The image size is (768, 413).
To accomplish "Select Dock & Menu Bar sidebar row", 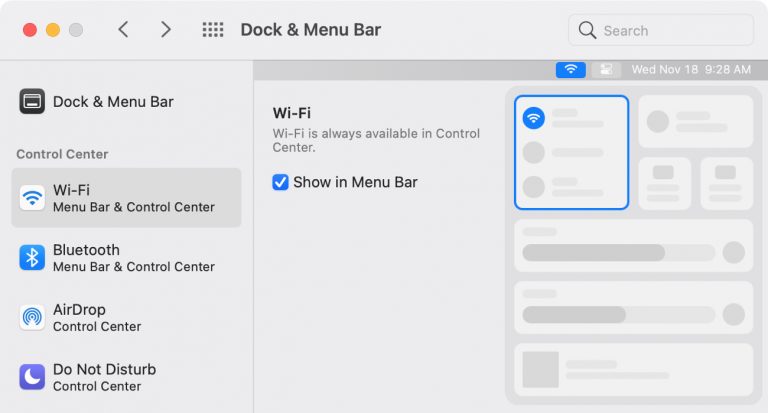I will click(126, 101).
